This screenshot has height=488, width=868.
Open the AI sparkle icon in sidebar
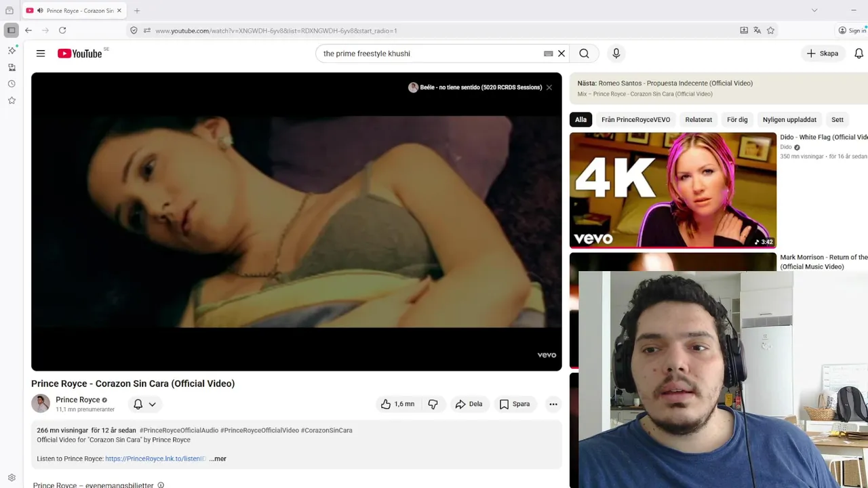(12, 51)
